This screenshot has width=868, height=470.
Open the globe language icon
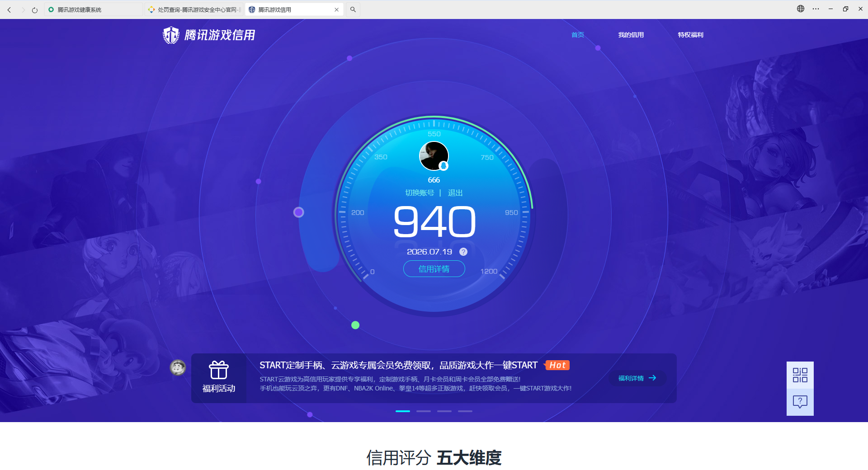(801, 9)
